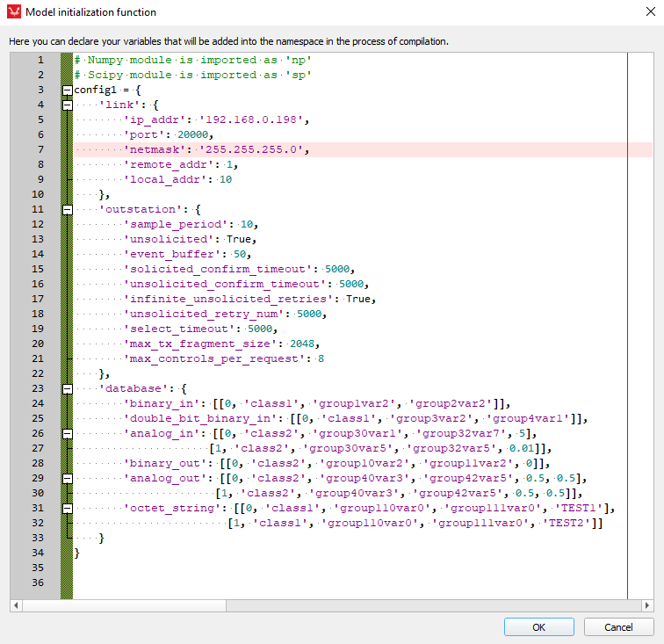Collapse the 'outstation' block fold marker
Screen dimensions: 664x644
67,210
